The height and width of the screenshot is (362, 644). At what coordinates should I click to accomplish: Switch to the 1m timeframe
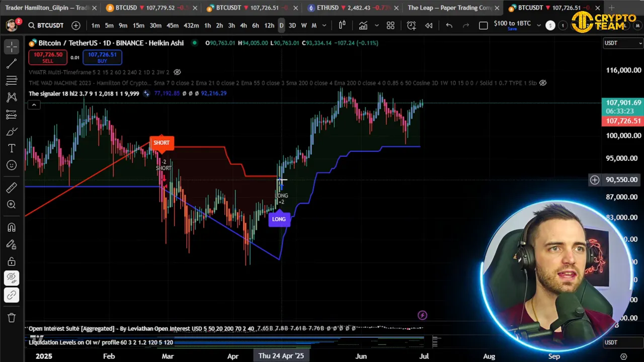pyautogui.click(x=96, y=26)
